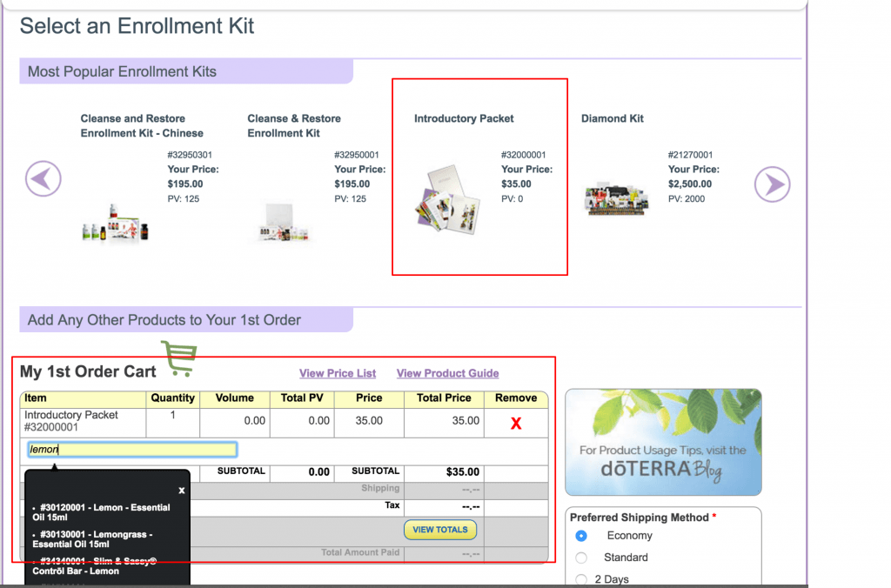Click the Total PV column header
The width and height of the screenshot is (891, 588).
pyautogui.click(x=302, y=398)
